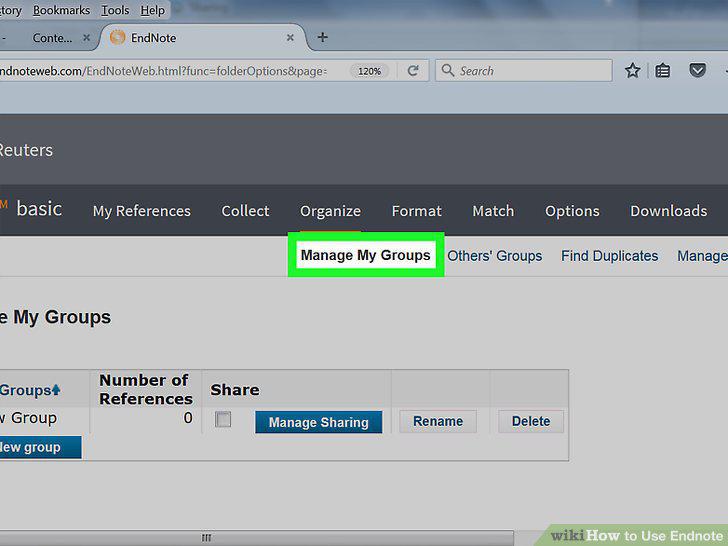Click the search magnifier icon

point(448,71)
